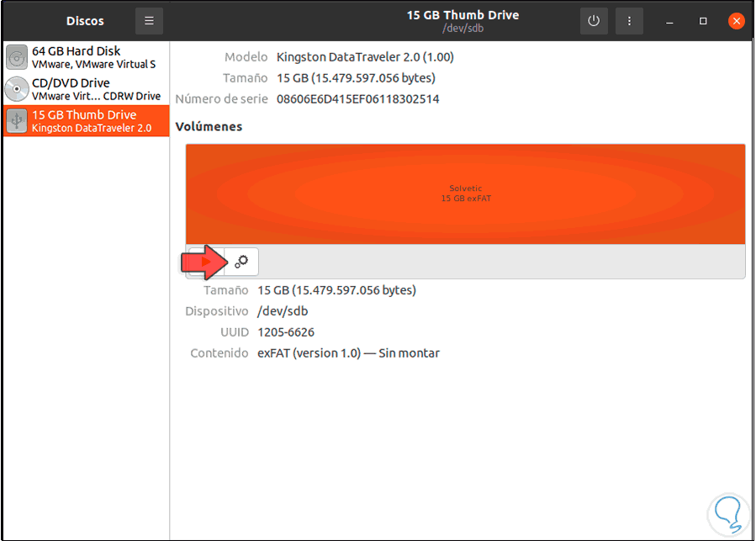The width and height of the screenshot is (756, 541).
Task: Power off the 15 GB Thumb Drive
Action: click(594, 20)
